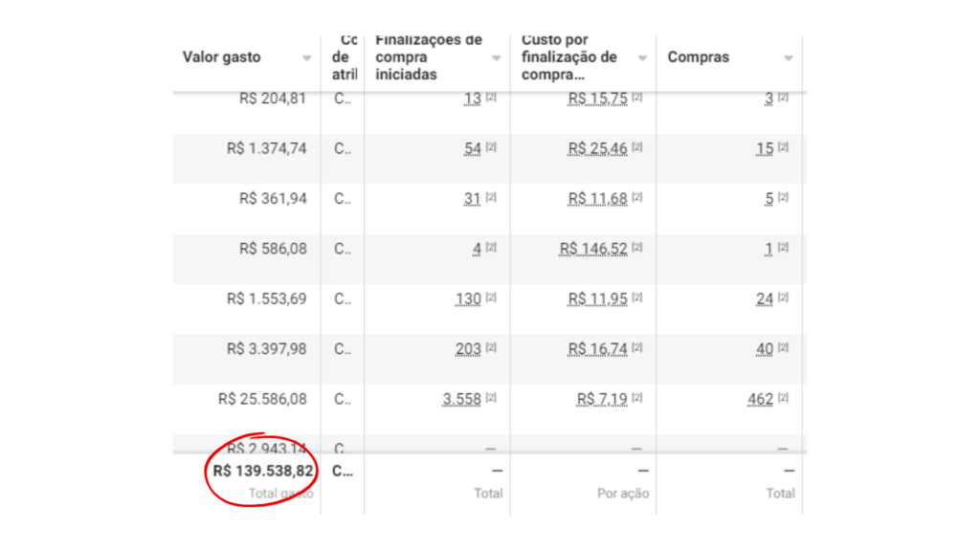The width and height of the screenshot is (980, 551).
Task: Select the R$ 139.538,82 total spent cell
Action: click(x=263, y=471)
